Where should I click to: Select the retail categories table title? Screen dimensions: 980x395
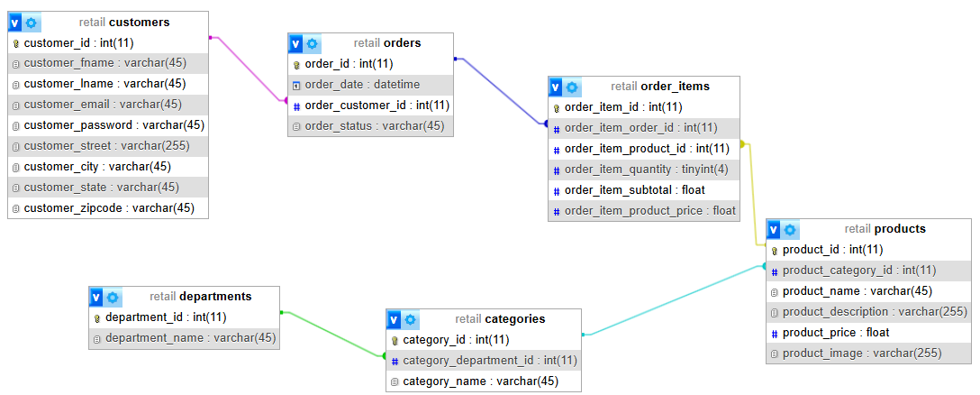tap(500, 319)
